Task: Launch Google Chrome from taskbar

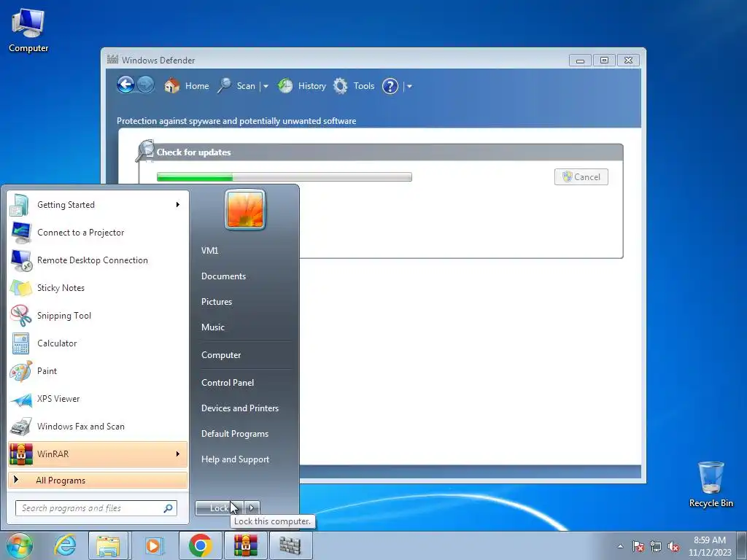Action: [200, 545]
